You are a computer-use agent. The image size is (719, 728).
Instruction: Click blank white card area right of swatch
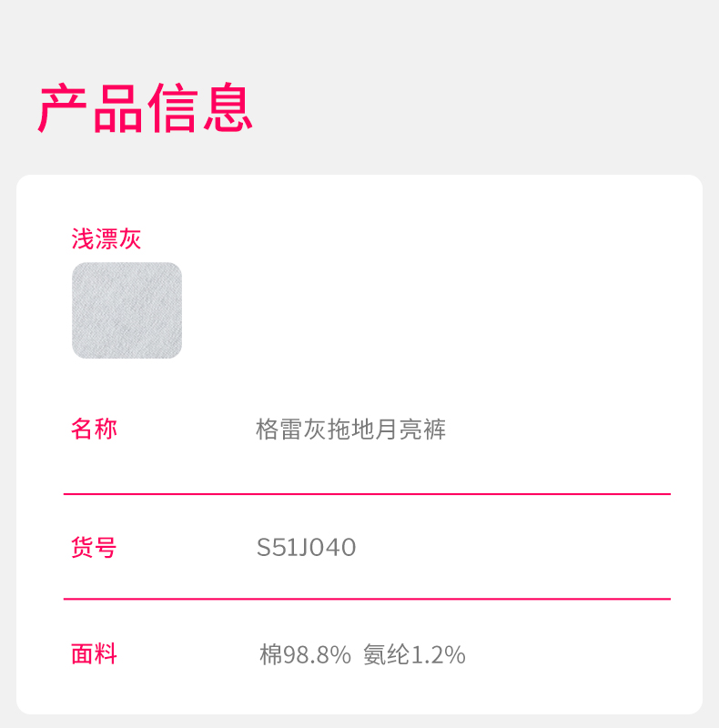point(437,309)
